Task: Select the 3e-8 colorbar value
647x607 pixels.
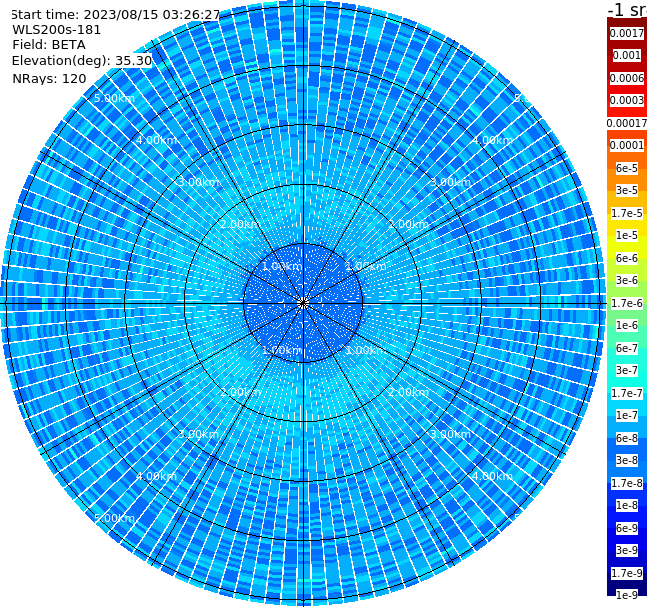Action: 627,460
